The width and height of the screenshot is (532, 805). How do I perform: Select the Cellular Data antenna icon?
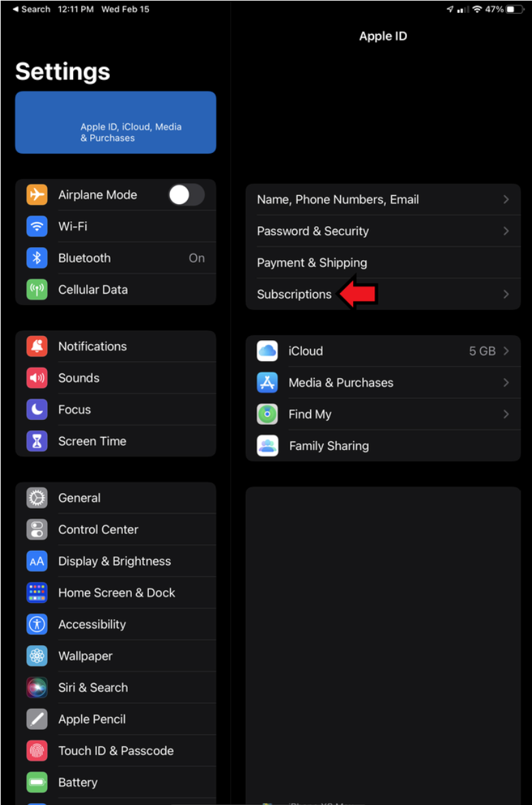[37, 289]
